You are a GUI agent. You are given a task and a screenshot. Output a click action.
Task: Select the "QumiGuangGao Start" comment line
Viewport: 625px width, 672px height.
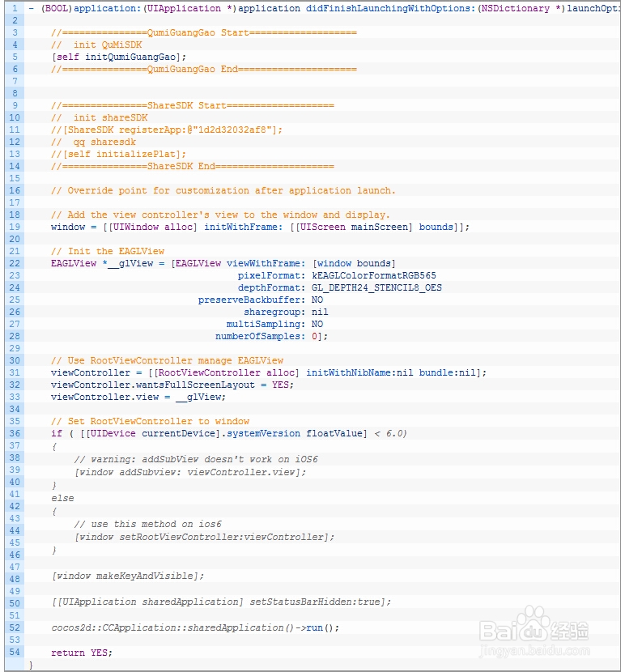click(204, 32)
